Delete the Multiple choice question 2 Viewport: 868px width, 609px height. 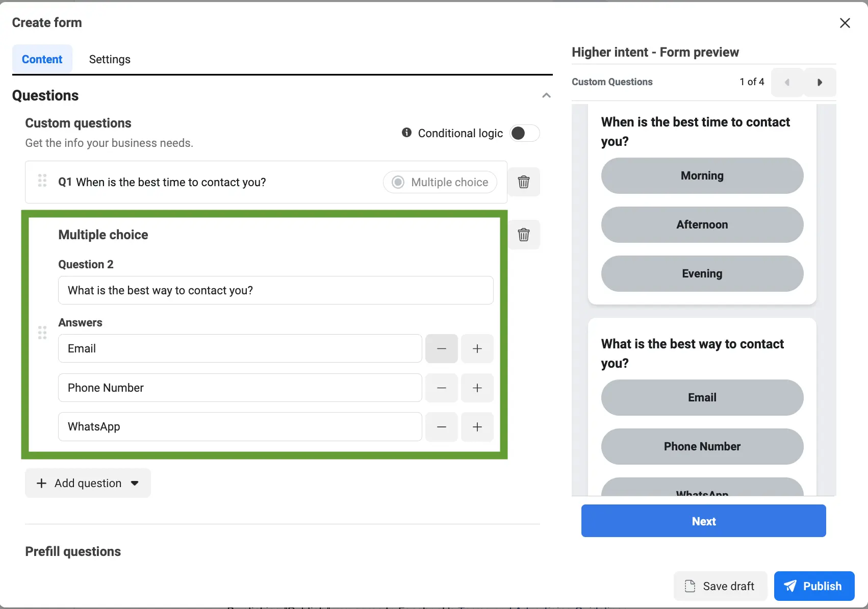(x=524, y=235)
